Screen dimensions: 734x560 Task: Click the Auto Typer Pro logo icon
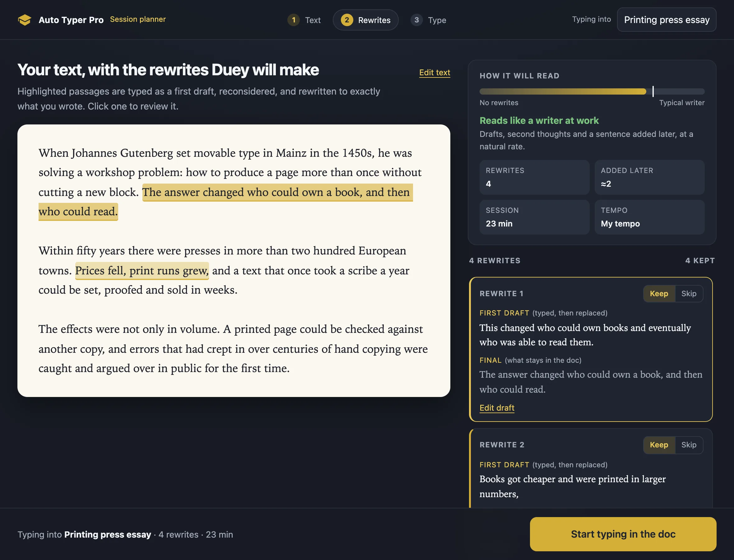tap(24, 20)
